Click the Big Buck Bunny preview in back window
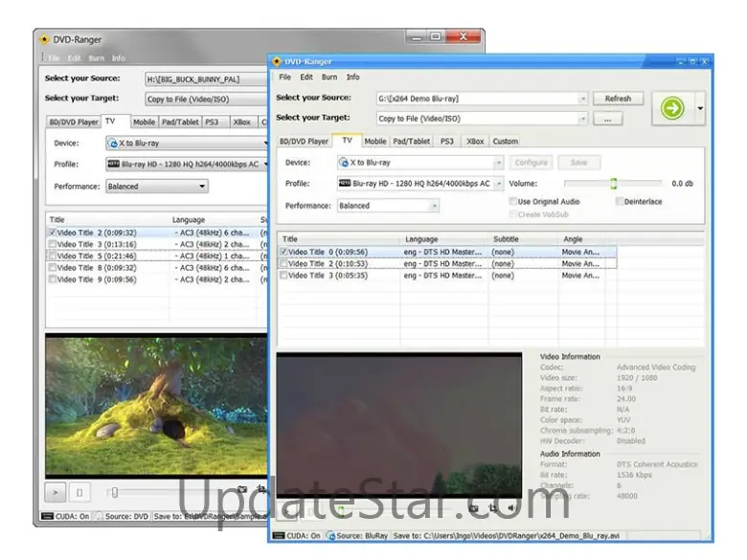Screen dimensions: 747x560 pos(157,406)
